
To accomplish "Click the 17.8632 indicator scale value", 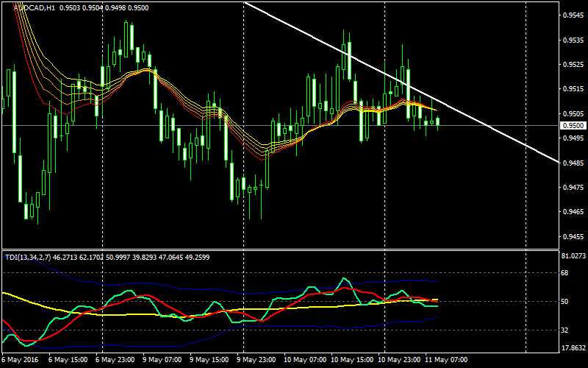I will 572,349.
